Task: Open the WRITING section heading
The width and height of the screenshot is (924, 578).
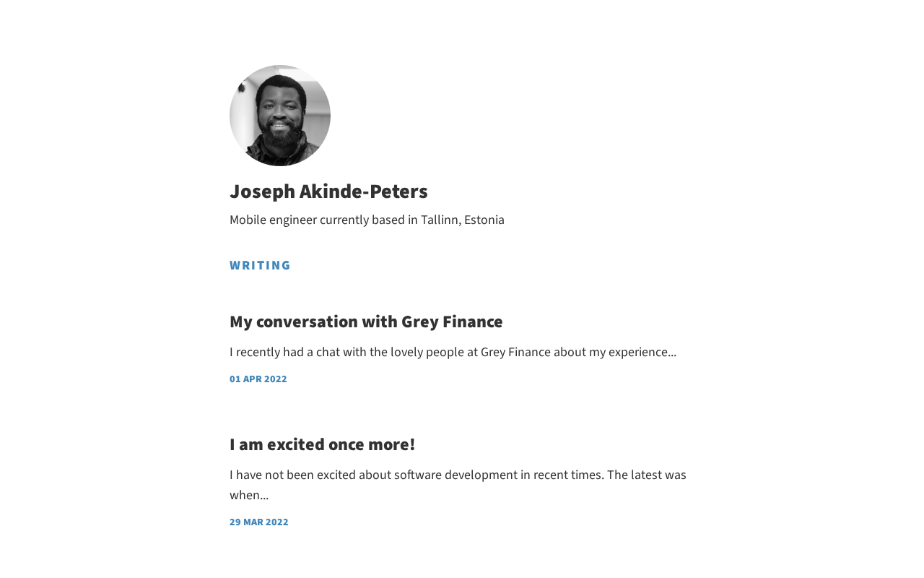Action: [260, 265]
